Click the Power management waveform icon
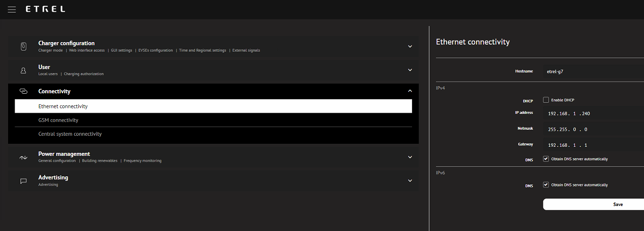This screenshot has height=231, width=644. [23, 157]
